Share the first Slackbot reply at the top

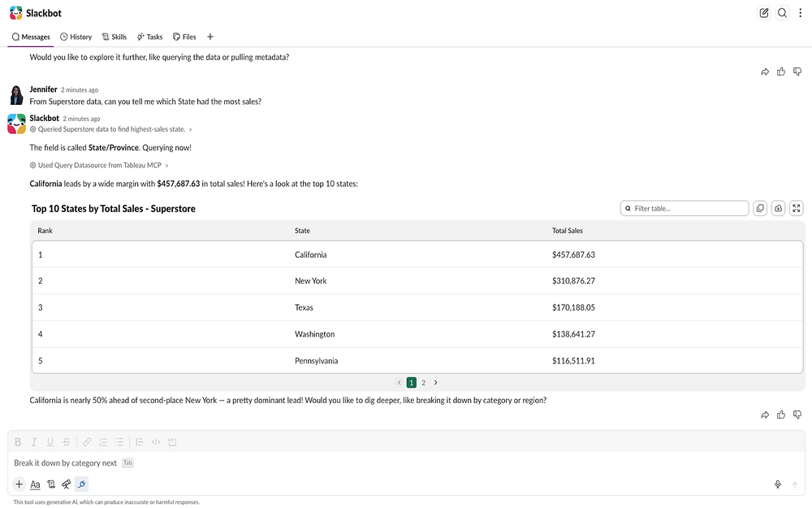tap(765, 72)
